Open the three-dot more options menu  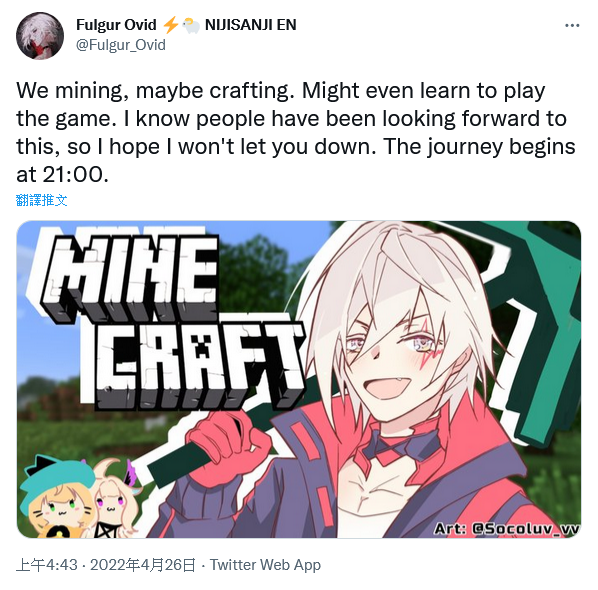(x=572, y=26)
